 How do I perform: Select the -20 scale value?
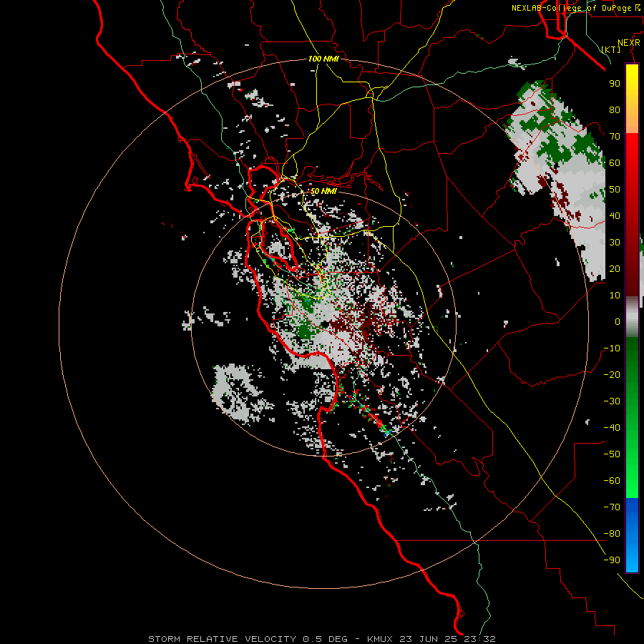pos(612,374)
